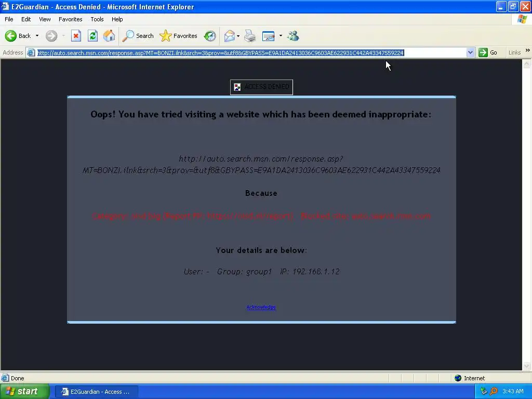Viewport: 532px width, 399px height.
Task: Open the Search pane from the toolbar
Action: 138,36
